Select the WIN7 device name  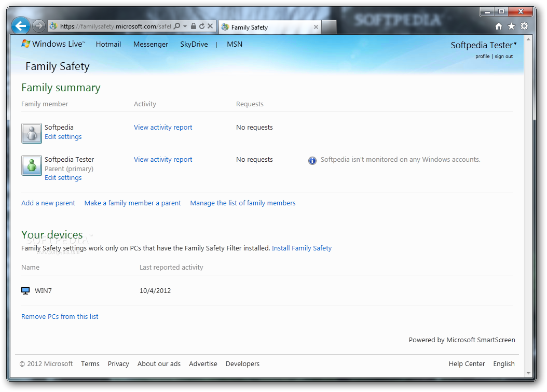(43, 290)
